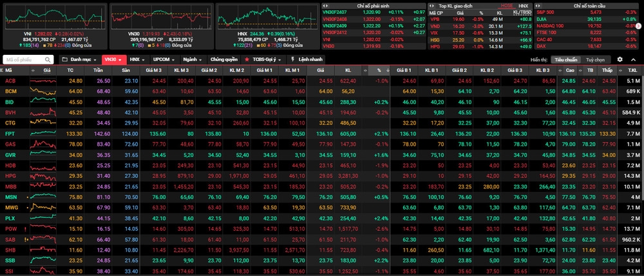This screenshot has width=644, height=276.
Task: Expand the Danh mục dropdown
Action: point(79,59)
